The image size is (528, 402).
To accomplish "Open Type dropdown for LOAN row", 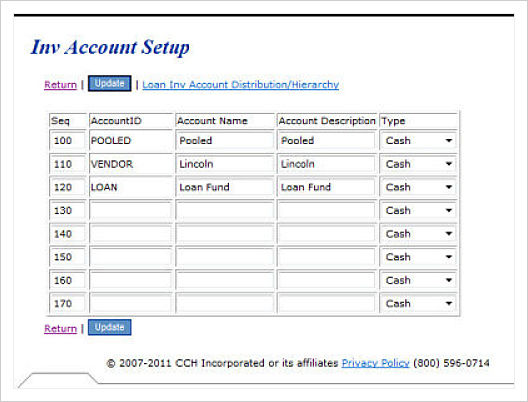I will pos(418,187).
